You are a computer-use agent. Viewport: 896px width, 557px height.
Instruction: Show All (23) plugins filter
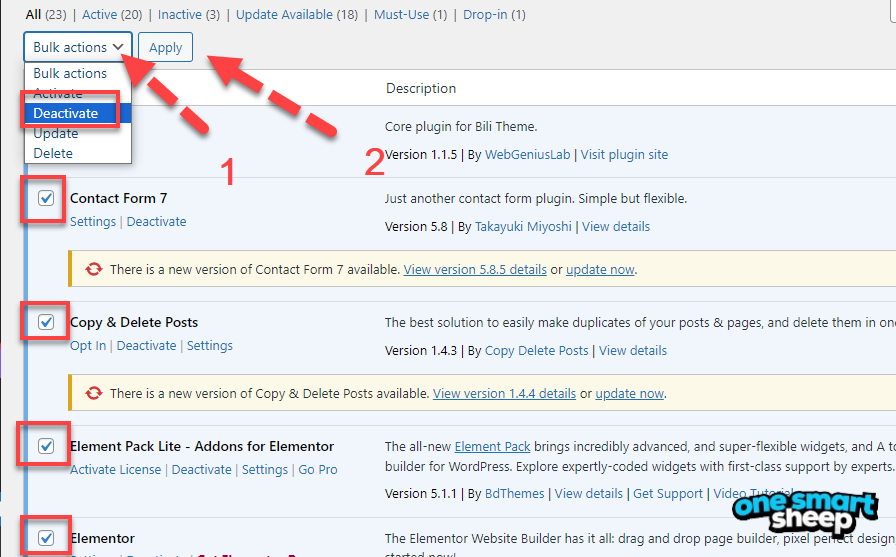click(x=46, y=14)
